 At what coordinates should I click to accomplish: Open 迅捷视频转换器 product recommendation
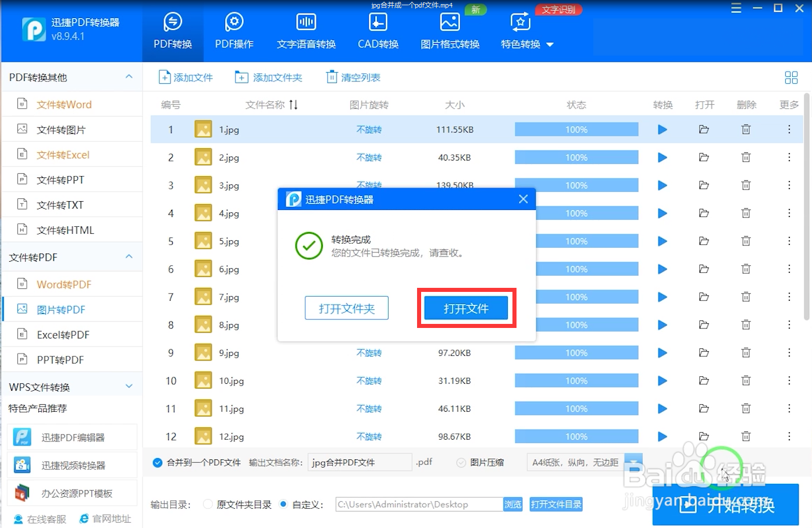[x=73, y=465]
